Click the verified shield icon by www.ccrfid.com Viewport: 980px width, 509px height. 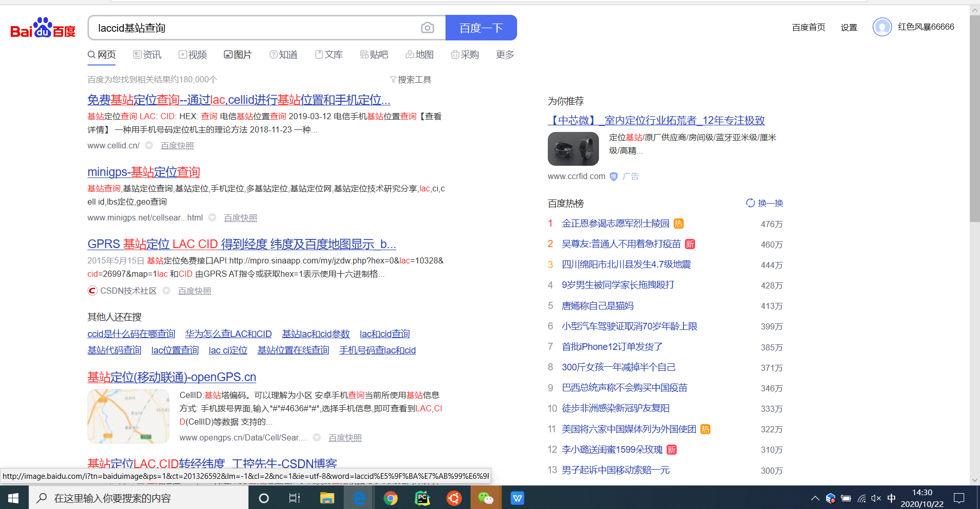(614, 176)
